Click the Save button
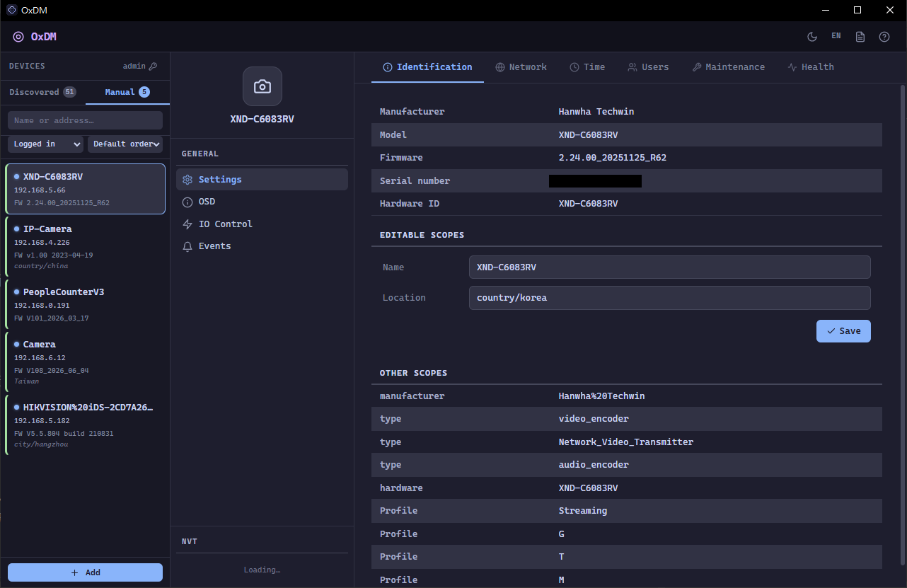This screenshot has height=588, width=907. tap(843, 331)
